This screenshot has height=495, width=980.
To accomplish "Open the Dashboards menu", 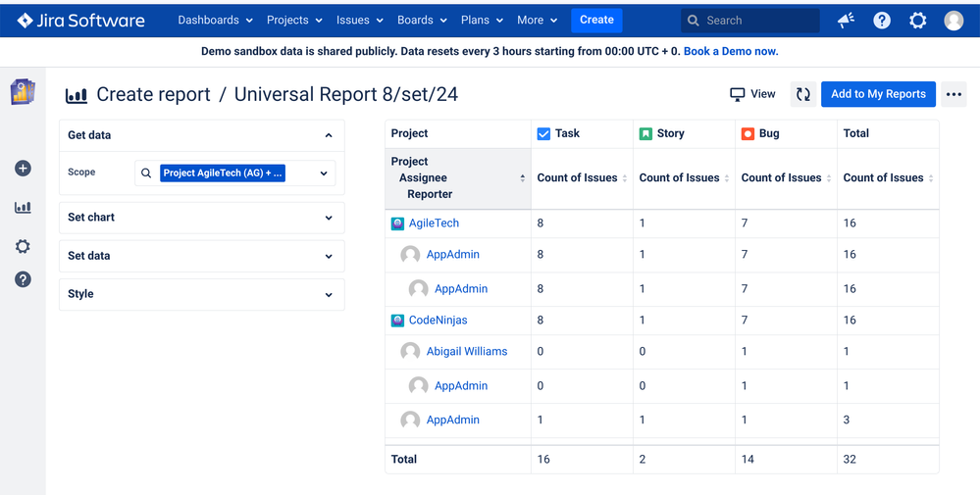I will 215,20.
